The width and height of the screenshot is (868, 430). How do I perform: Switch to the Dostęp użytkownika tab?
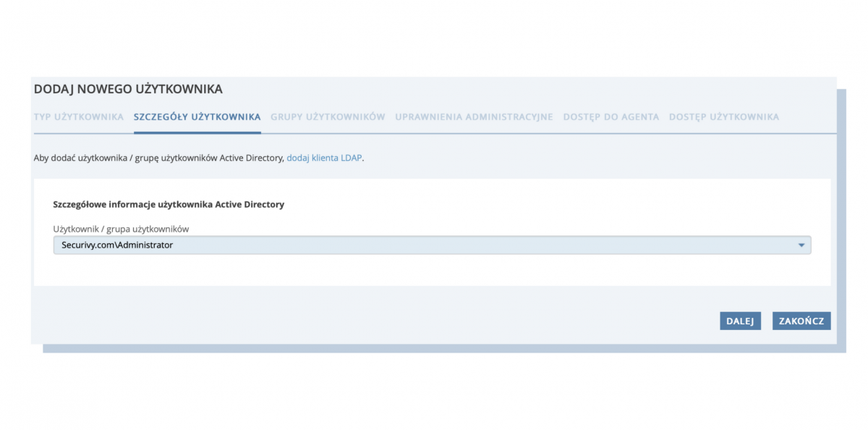[724, 117]
